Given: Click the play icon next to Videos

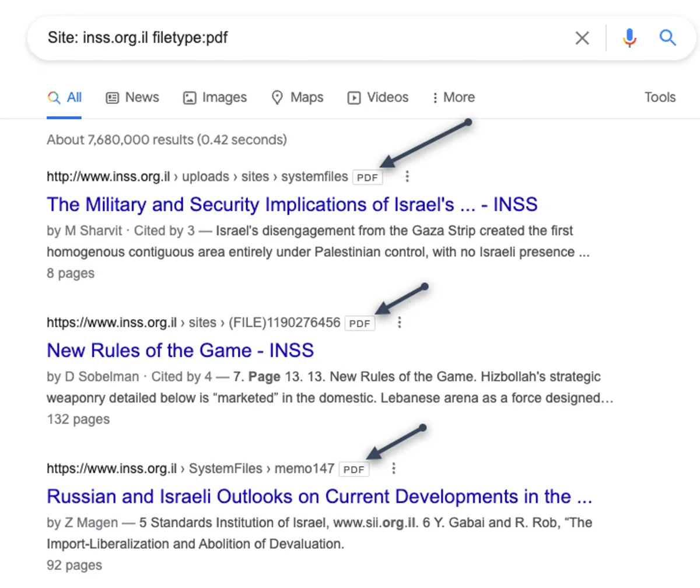Looking at the screenshot, I should point(353,98).
